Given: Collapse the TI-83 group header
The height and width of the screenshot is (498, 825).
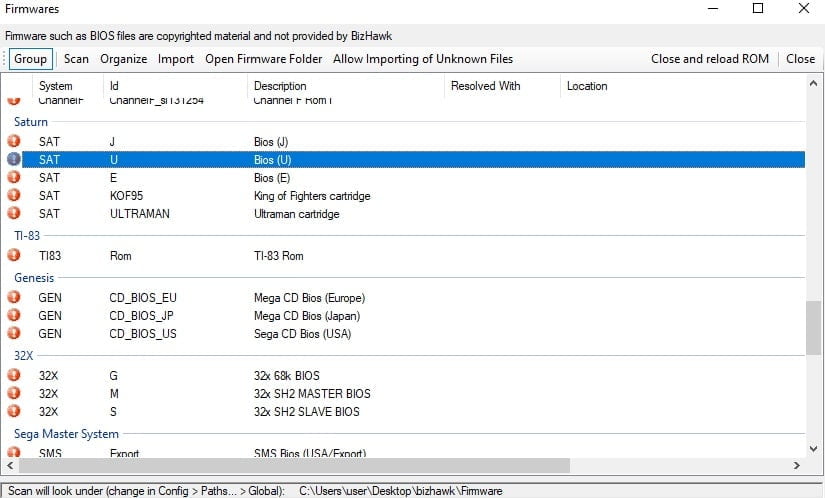Looking at the screenshot, I should click(27, 236).
